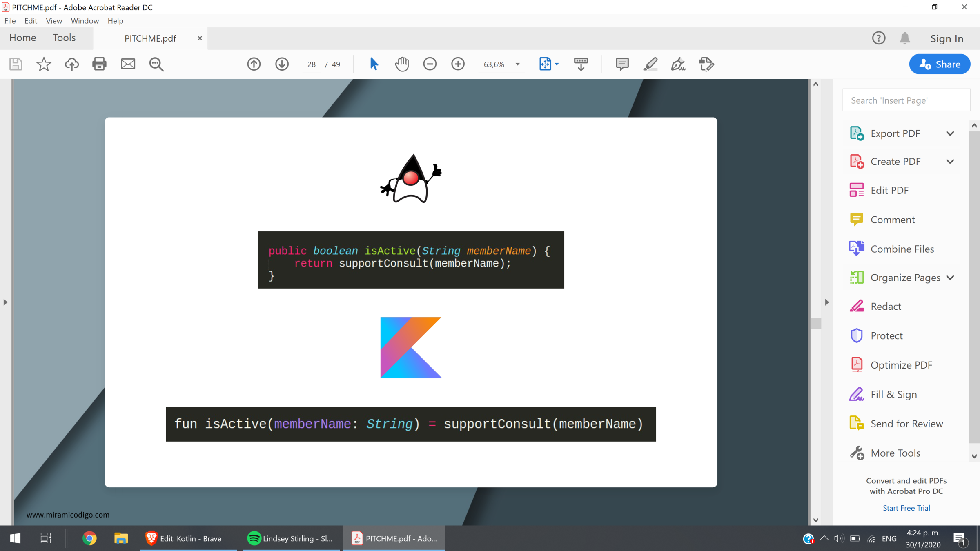Click the document vertical scrollbar thumb
This screenshot has height=551, width=980.
coord(816,323)
